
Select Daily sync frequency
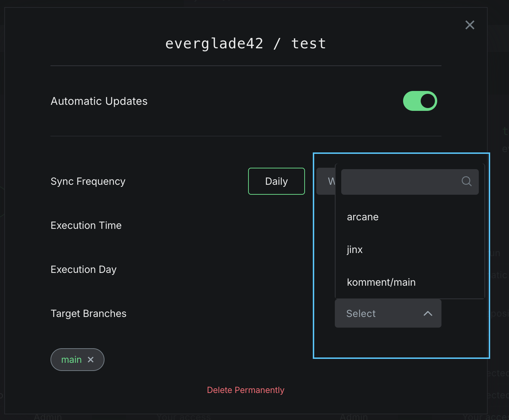[x=277, y=181]
